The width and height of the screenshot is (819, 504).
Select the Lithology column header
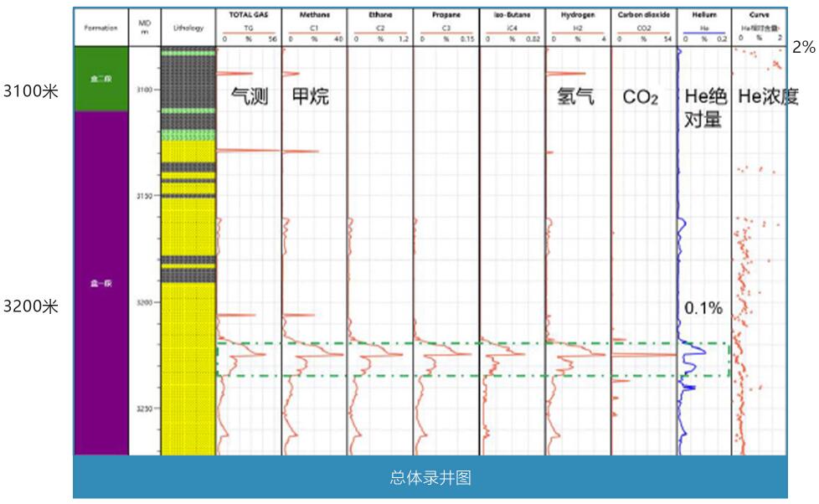(x=188, y=28)
